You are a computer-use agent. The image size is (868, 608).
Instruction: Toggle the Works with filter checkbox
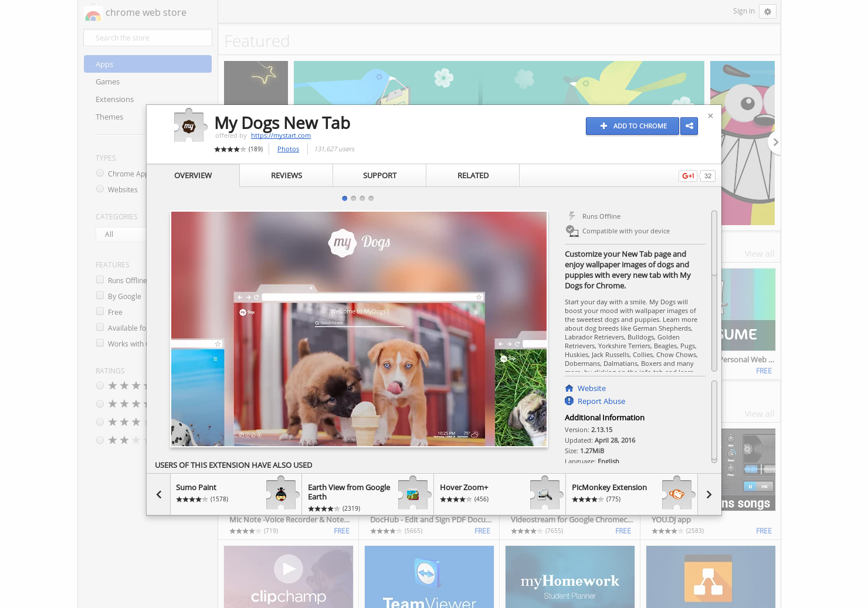(100, 343)
